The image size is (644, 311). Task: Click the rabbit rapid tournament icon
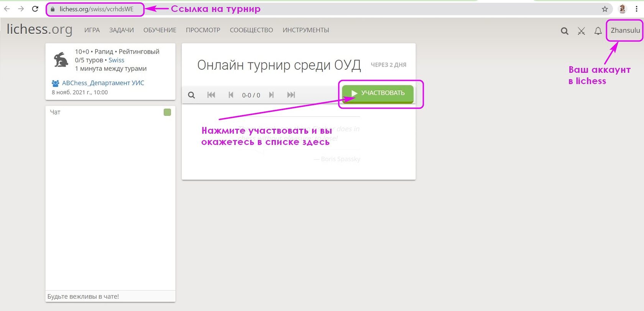click(61, 60)
